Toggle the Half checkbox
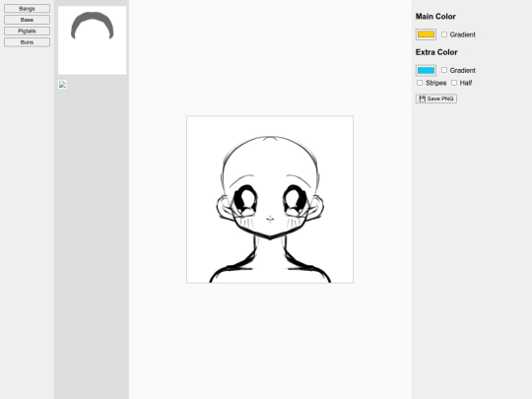This screenshot has width=532, height=399. coord(454,83)
